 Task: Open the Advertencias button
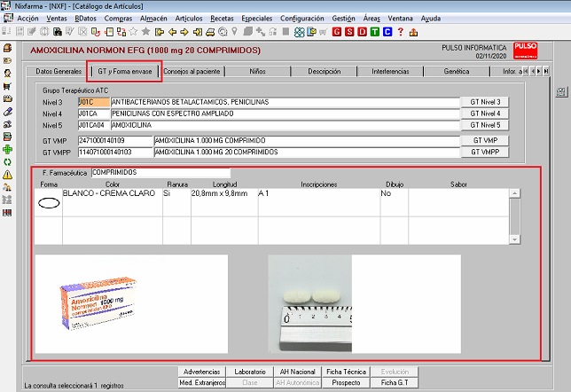pos(202,372)
